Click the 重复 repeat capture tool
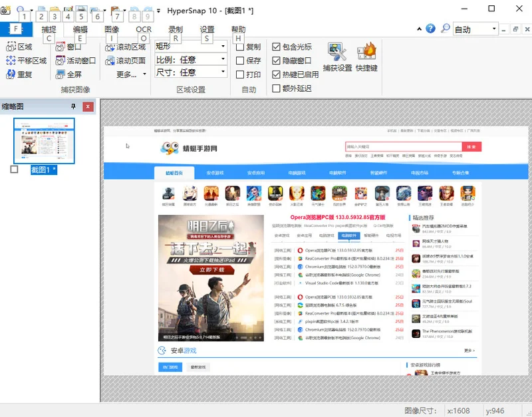532x417 pixels. (x=19, y=74)
